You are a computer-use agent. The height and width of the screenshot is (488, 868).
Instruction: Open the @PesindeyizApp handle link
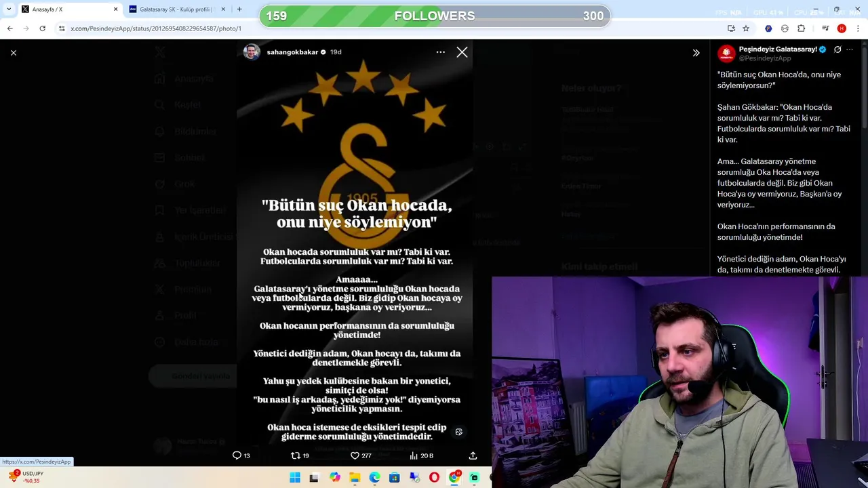[765, 58]
